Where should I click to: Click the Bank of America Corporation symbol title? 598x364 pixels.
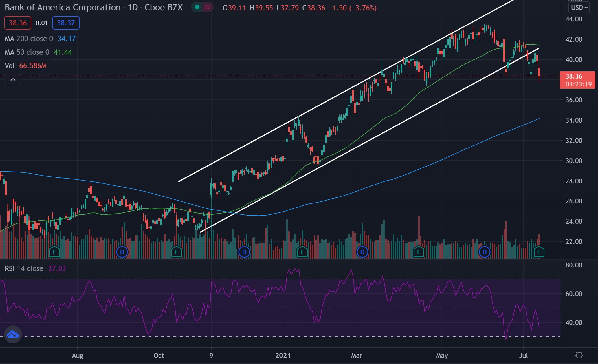coord(63,8)
